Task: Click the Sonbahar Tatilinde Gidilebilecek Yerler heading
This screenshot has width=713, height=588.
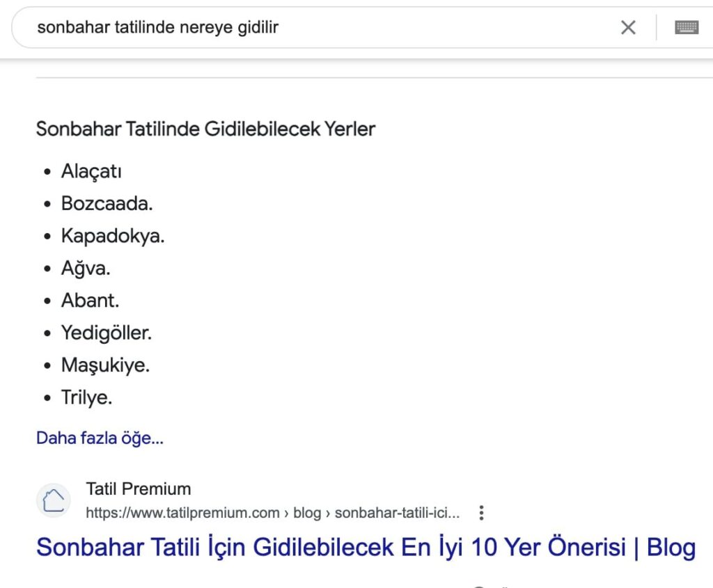Action: coord(205,129)
